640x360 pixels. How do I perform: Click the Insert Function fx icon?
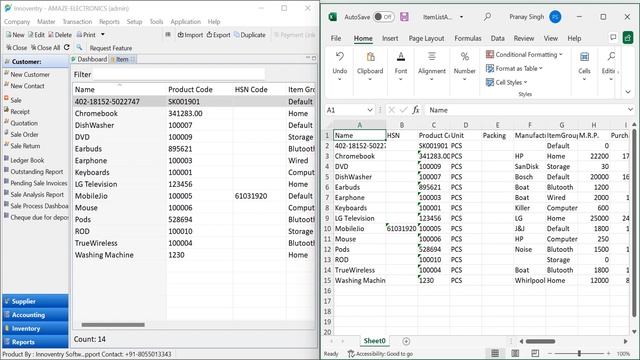pos(416,110)
